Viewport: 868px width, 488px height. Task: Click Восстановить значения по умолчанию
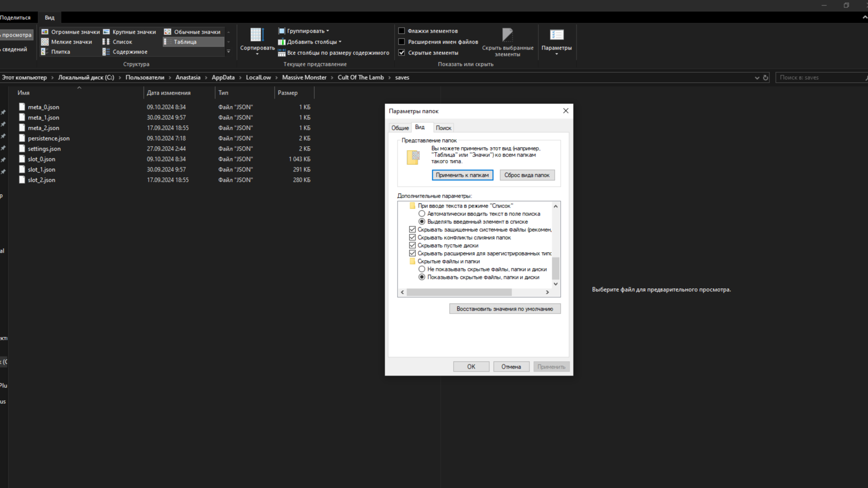pos(505,309)
